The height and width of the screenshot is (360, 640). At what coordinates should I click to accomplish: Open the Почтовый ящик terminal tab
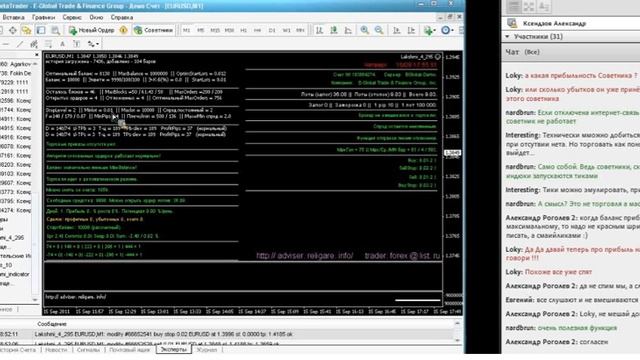click(x=129, y=350)
